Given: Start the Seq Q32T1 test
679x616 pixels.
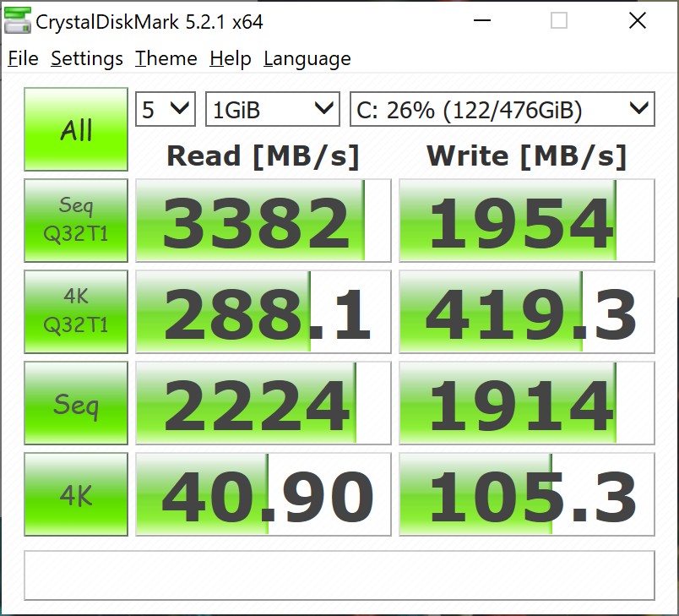Looking at the screenshot, I should click(x=76, y=220).
